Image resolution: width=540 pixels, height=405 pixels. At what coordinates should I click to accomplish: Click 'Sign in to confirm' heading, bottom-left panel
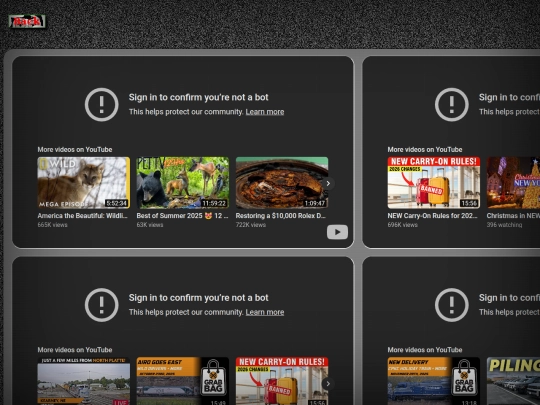click(198, 298)
